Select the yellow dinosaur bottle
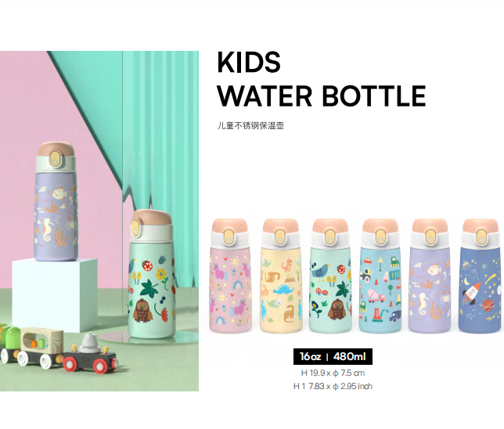The image size is (504, 429). [x=281, y=276]
